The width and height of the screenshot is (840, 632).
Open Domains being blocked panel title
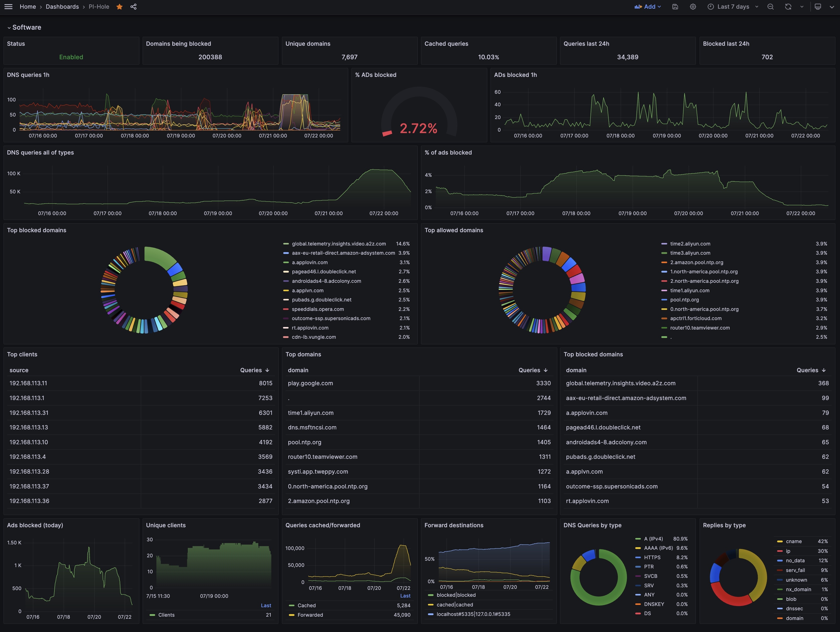click(x=178, y=44)
